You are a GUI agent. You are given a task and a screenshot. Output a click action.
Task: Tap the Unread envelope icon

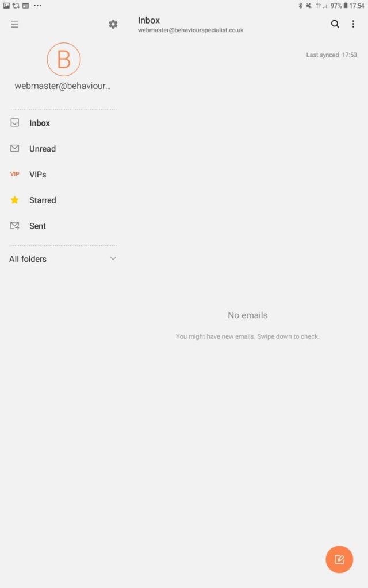14,148
